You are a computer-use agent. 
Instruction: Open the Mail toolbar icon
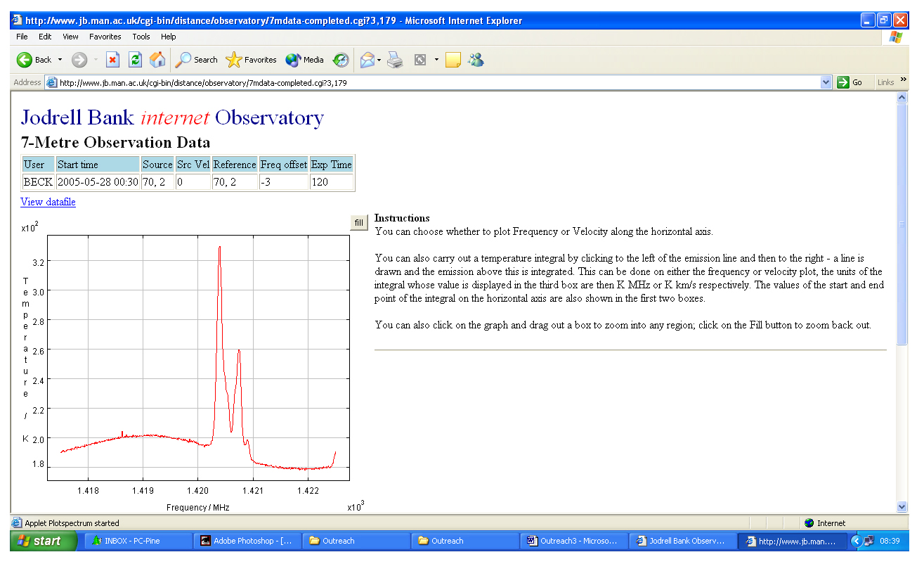pos(367,60)
